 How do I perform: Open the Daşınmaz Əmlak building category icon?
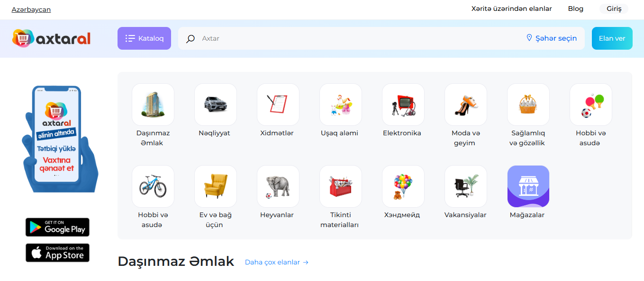click(153, 105)
